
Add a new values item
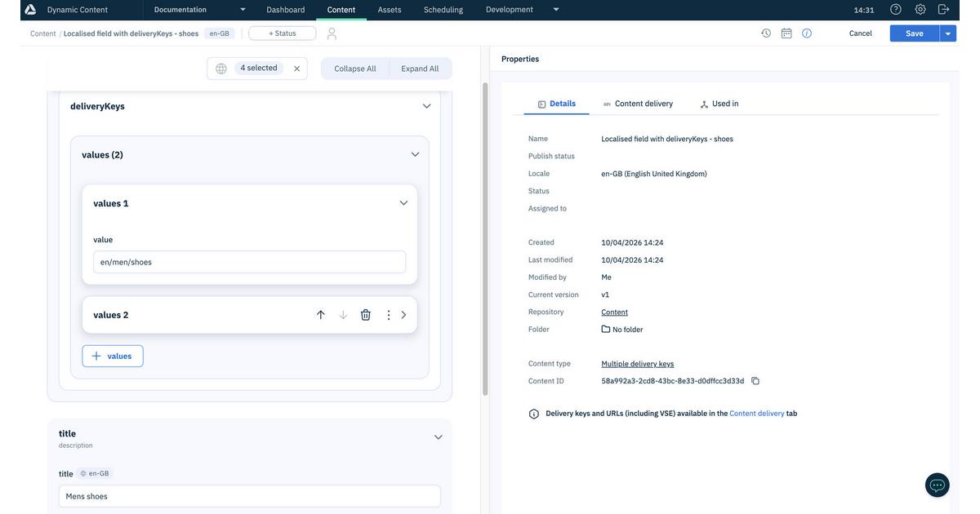[x=113, y=356]
